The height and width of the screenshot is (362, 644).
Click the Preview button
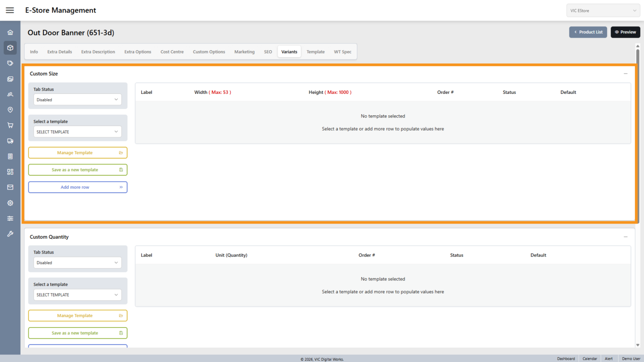click(x=625, y=32)
